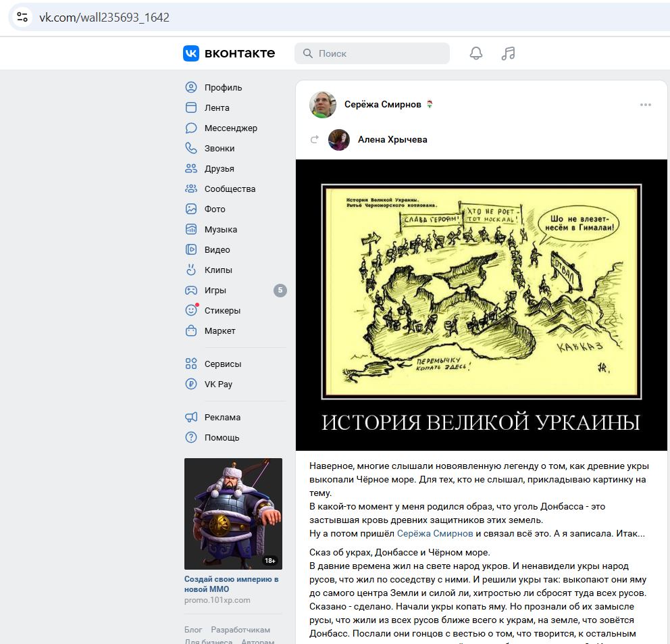Click the ВКонтакте logo to go home

[x=229, y=53]
